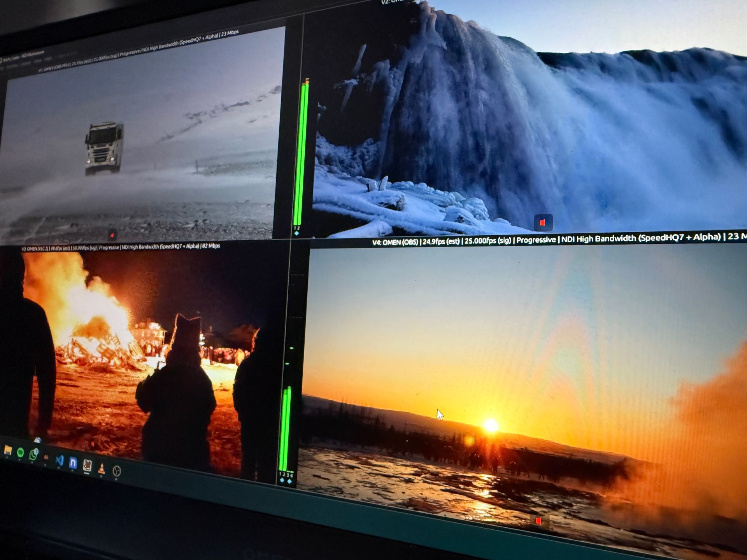
Task: Launch OBS Studio from the taskbar
Action: click(x=116, y=470)
